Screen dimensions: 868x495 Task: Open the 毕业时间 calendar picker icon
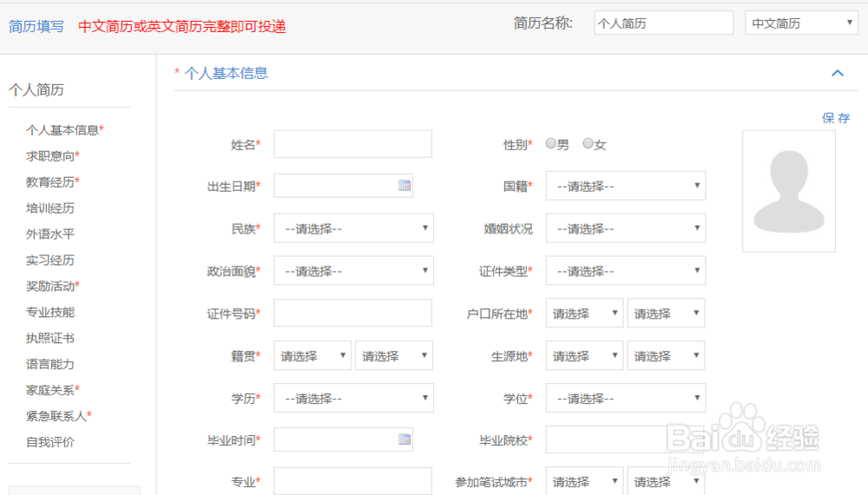point(404,439)
